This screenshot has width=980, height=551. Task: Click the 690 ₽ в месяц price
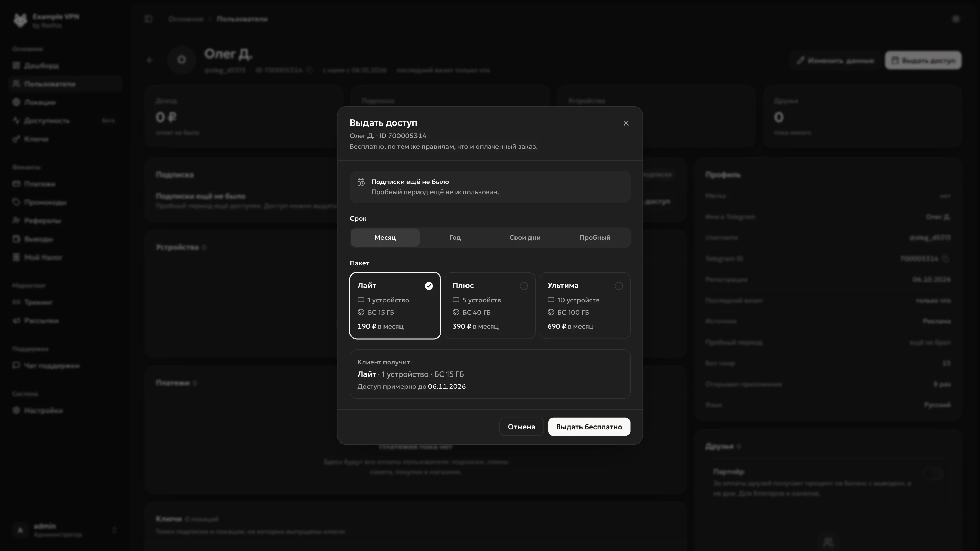(x=570, y=326)
